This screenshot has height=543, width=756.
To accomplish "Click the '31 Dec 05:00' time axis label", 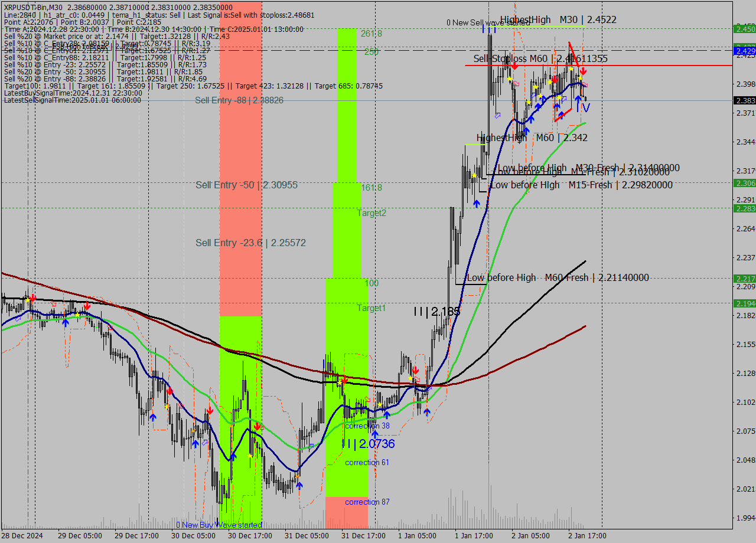I will pyautogui.click(x=307, y=536).
